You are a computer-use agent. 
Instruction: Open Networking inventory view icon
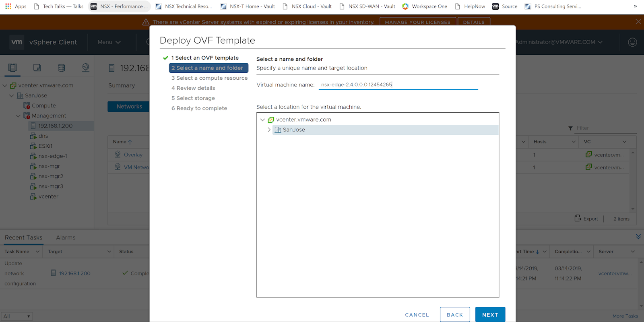coord(86,68)
